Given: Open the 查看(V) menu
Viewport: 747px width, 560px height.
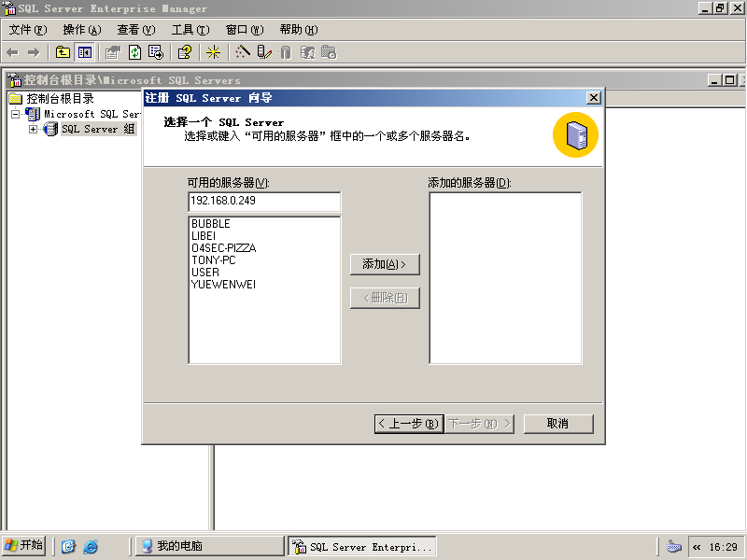Looking at the screenshot, I should (x=136, y=30).
